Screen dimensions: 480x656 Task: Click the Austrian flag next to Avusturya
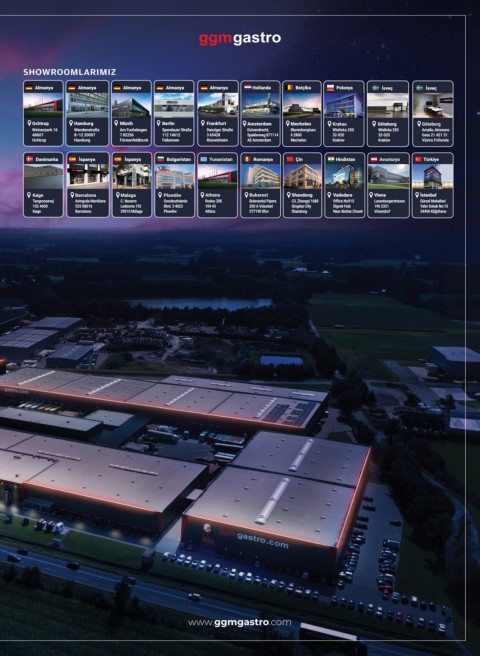374,159
